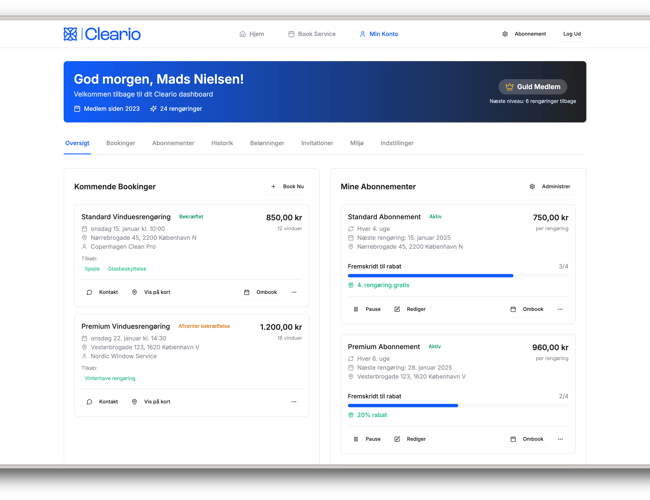Click the Kommende Bookinger heading
This screenshot has height=500, width=650.
click(115, 187)
